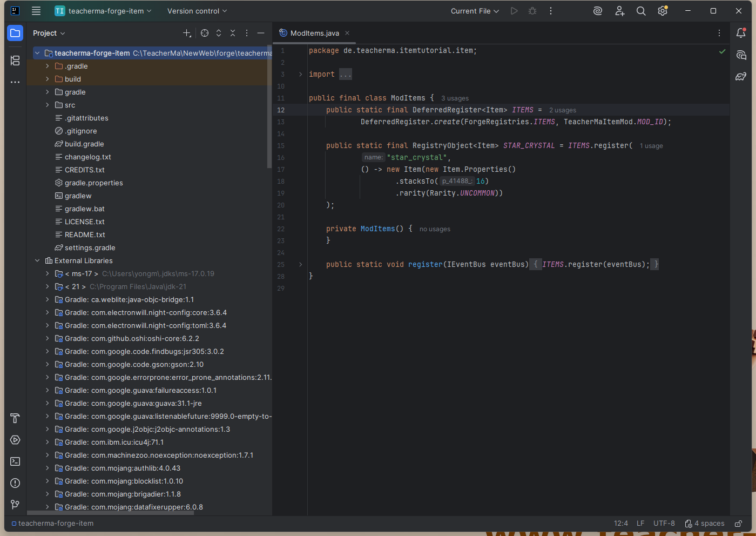
Task: Open Search Everywhere magnifier
Action: click(x=641, y=11)
